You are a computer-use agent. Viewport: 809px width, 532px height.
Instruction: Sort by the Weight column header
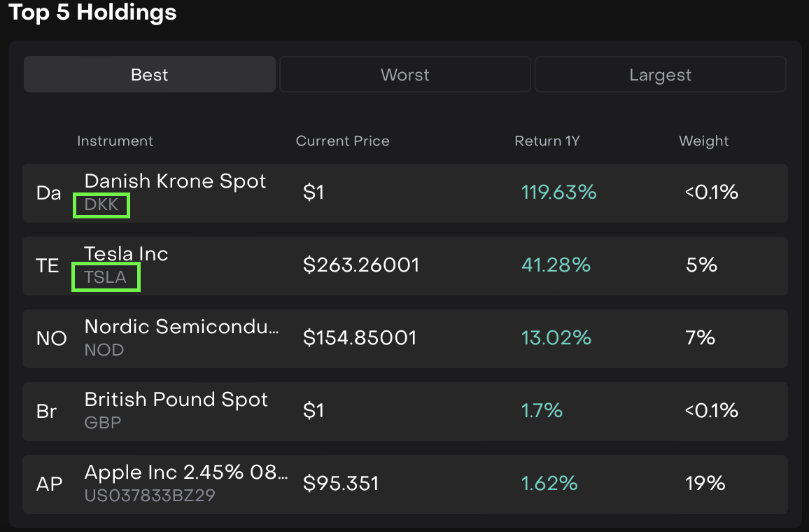703,141
